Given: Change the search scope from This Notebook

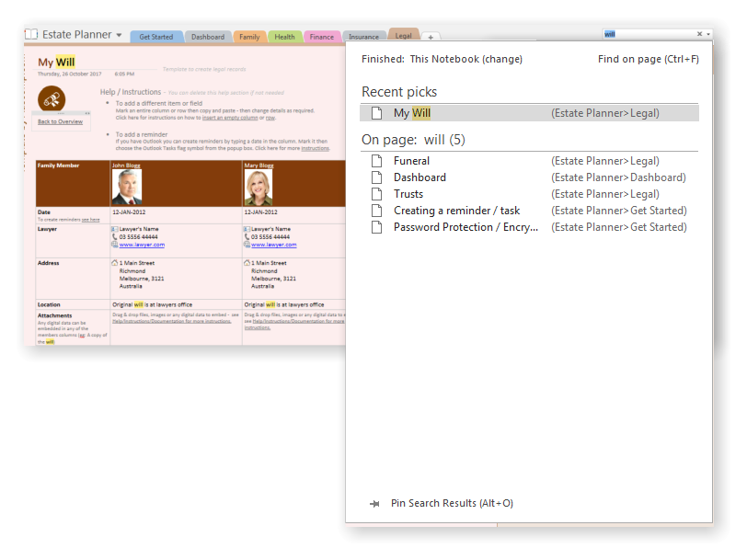Looking at the screenshot, I should (501, 59).
